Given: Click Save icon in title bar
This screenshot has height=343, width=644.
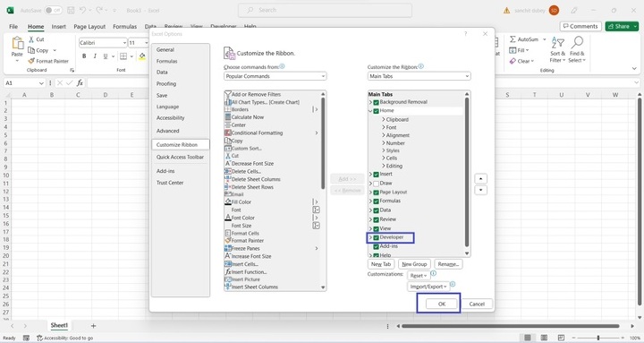Looking at the screenshot, I should (71, 10).
